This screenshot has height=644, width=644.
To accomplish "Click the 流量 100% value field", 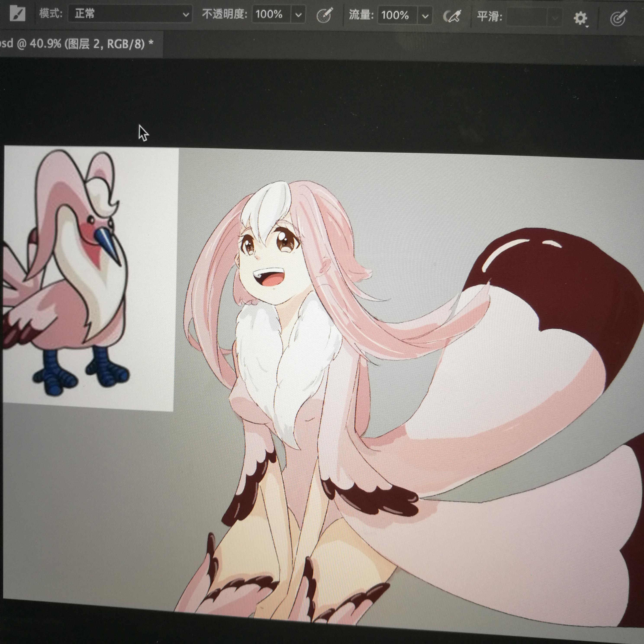I will [x=397, y=15].
